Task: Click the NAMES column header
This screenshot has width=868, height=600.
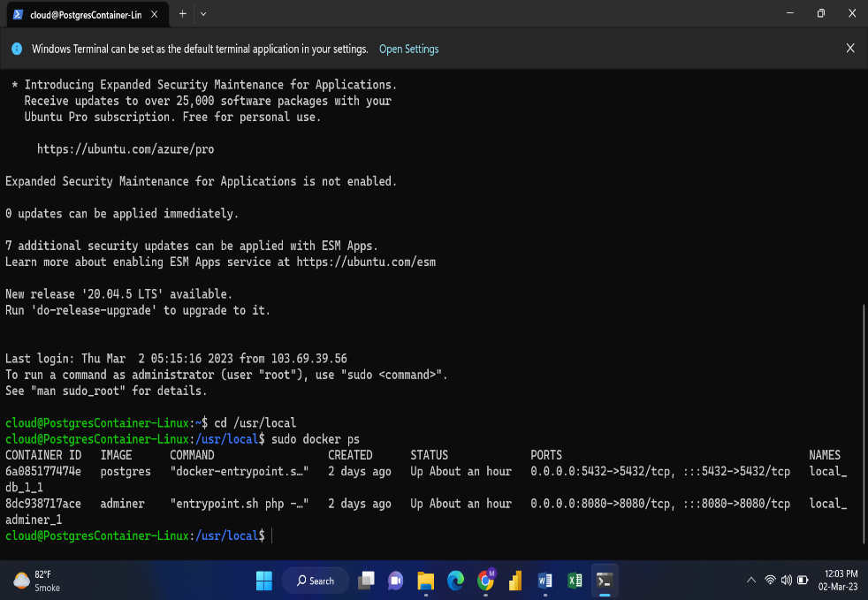Action: pos(825,456)
